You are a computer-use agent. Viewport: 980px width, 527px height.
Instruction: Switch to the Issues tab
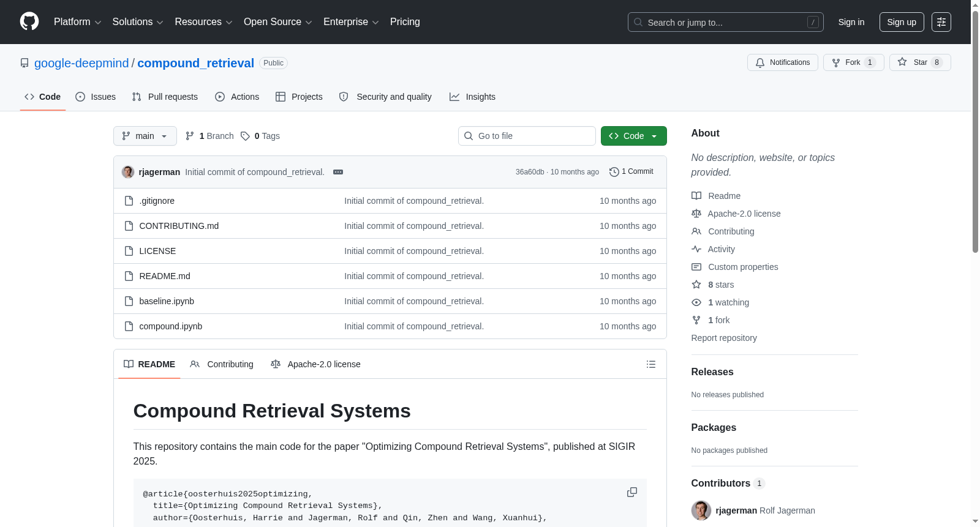pyautogui.click(x=96, y=97)
